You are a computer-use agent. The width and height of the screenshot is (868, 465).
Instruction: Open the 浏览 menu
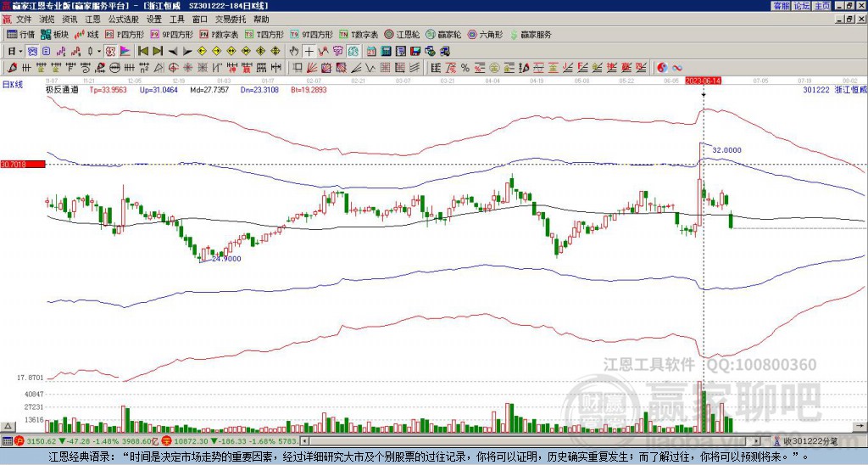click(x=47, y=20)
